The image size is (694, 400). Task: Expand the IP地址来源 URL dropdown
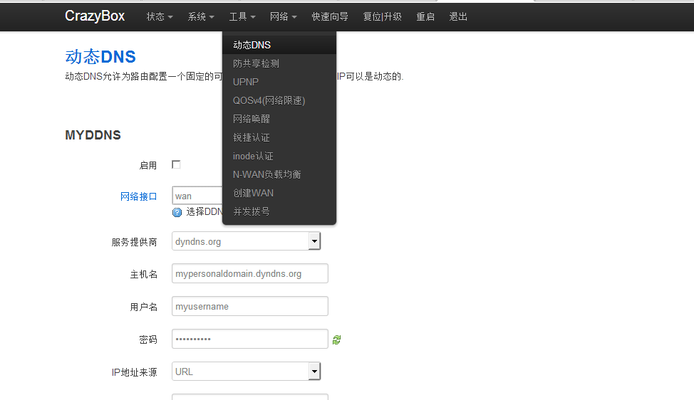tap(313, 372)
